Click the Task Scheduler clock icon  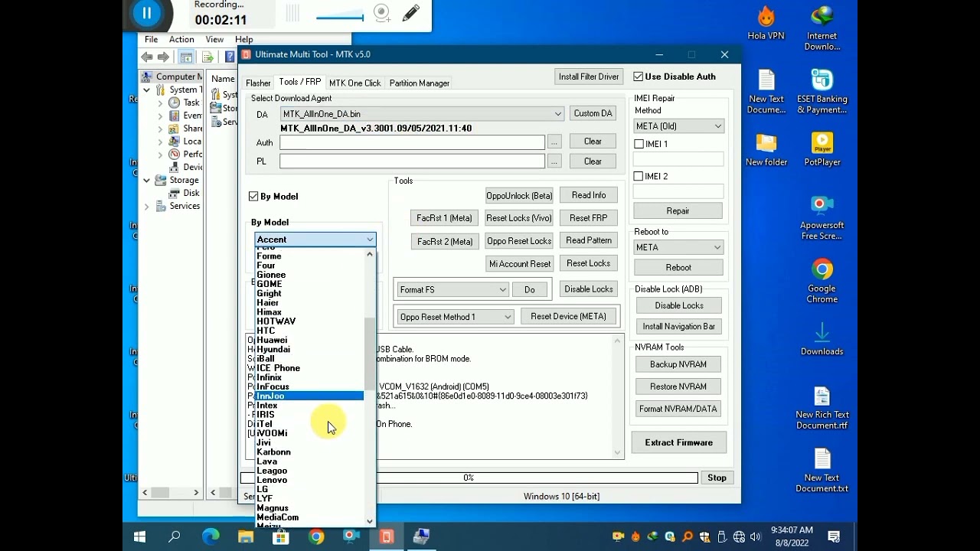point(175,103)
